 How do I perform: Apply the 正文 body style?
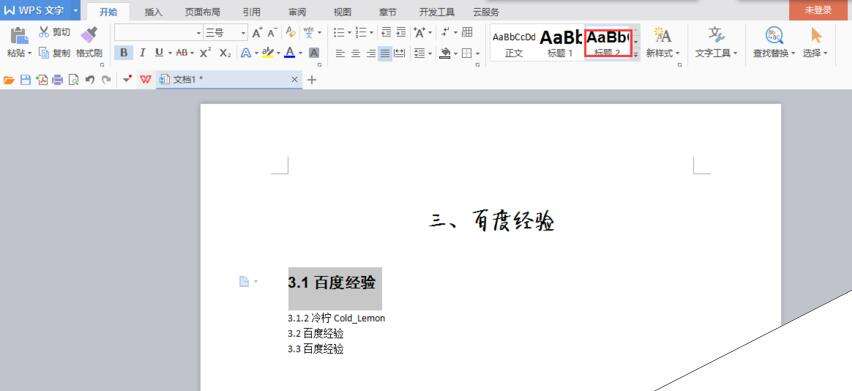(x=513, y=43)
